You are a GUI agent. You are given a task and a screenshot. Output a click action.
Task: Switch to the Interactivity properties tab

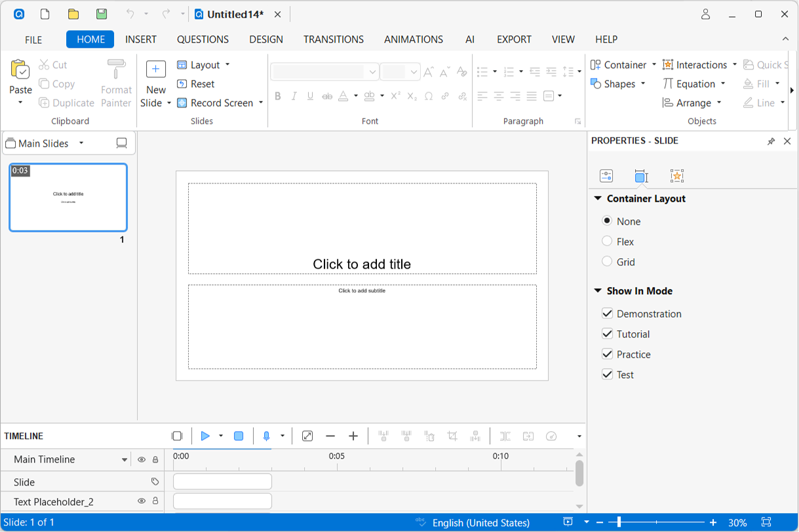click(676, 176)
